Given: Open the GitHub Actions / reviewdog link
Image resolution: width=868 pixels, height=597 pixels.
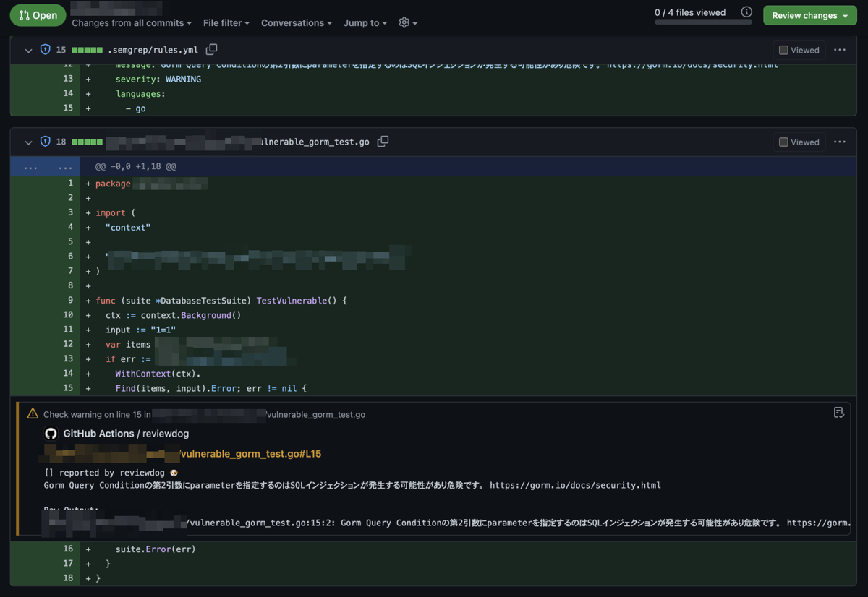Looking at the screenshot, I should [127, 434].
